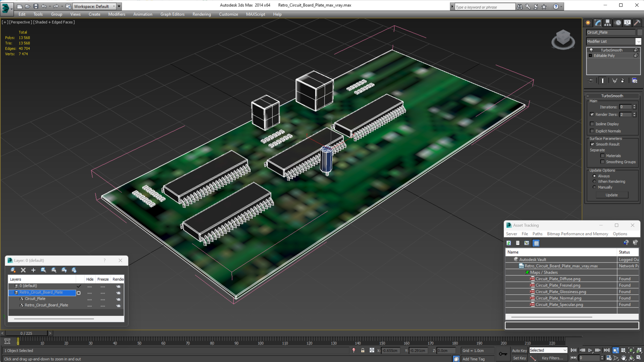The height and width of the screenshot is (362, 644).
Task: Click the Set Keys key icon
Action: coord(503,354)
